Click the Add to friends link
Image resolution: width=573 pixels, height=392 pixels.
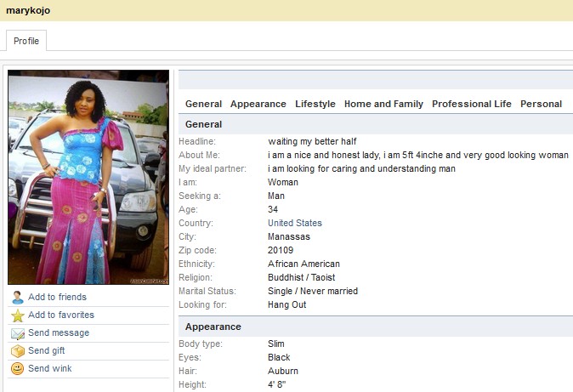(57, 297)
